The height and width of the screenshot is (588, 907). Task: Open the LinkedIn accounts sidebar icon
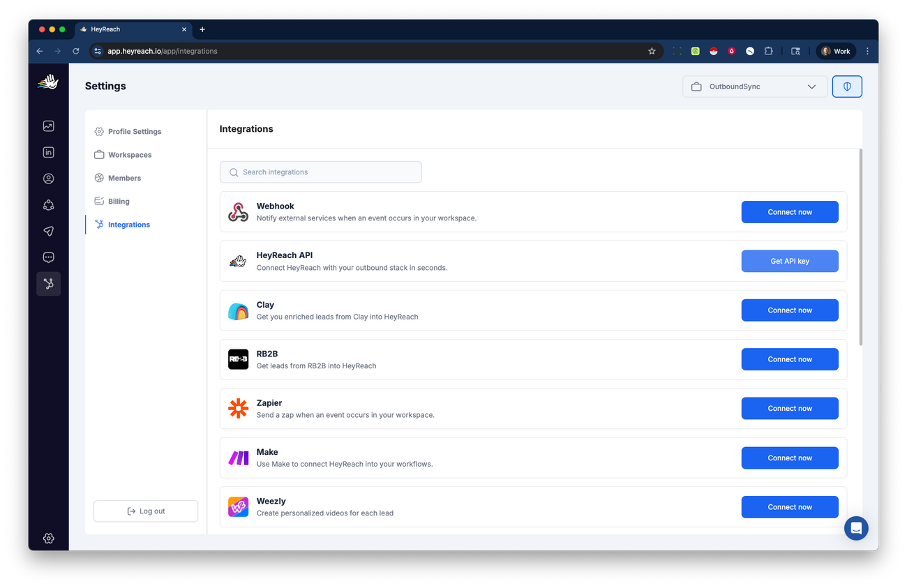pyautogui.click(x=48, y=152)
